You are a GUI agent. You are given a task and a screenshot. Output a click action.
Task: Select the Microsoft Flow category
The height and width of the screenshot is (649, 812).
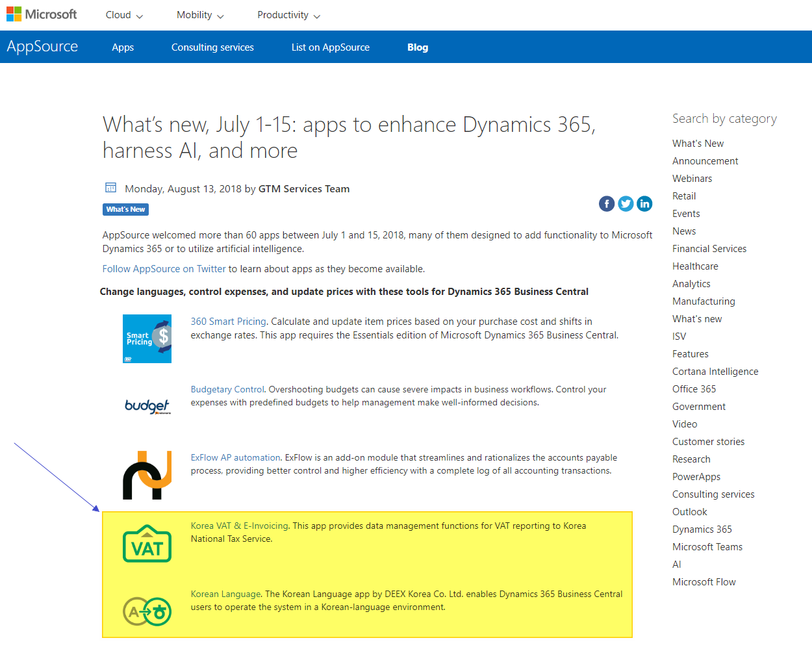704,582
